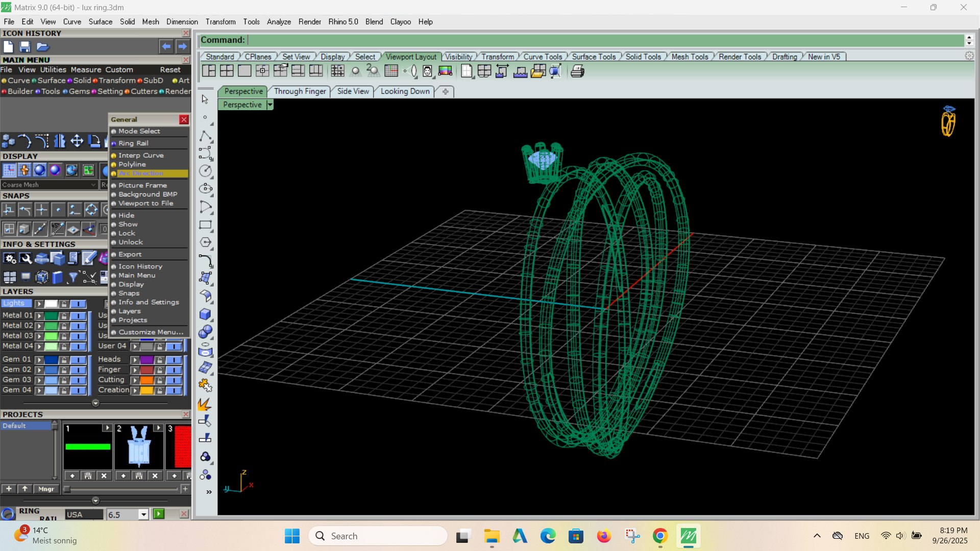Open the Coarse Mesh dropdown
The image size is (980, 551).
coord(48,185)
